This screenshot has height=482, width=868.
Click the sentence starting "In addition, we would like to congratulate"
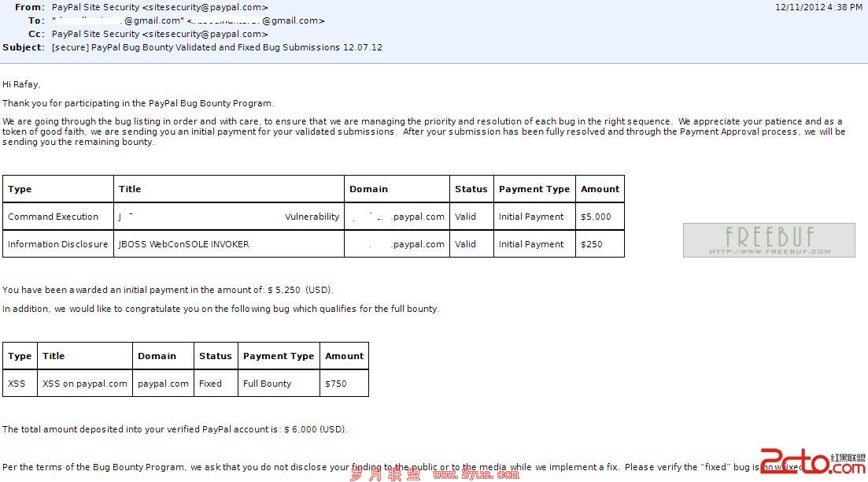221,309
